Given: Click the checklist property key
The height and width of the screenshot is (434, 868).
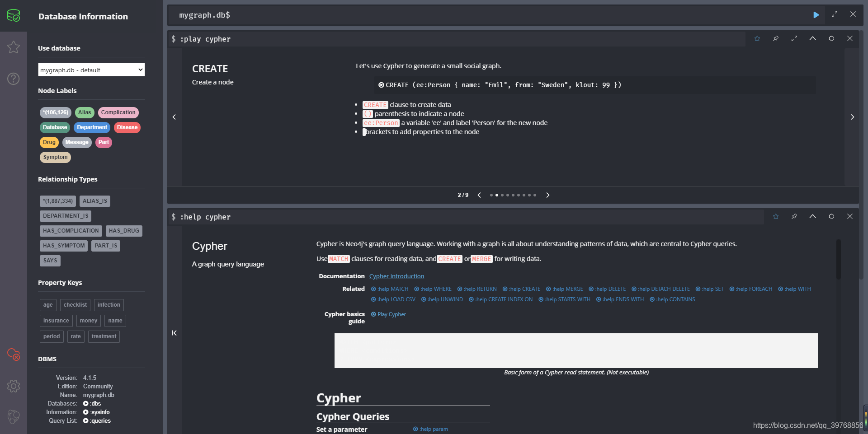Looking at the screenshot, I should coord(75,305).
